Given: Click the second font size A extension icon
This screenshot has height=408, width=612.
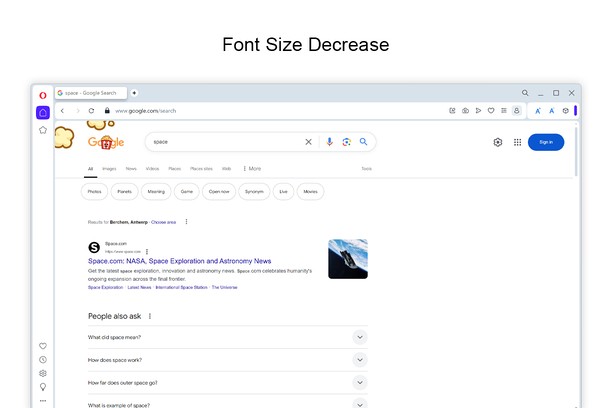Looking at the screenshot, I should click(552, 111).
